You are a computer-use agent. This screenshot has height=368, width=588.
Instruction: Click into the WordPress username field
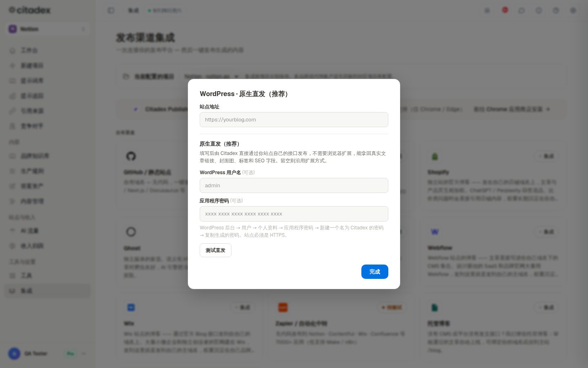pyautogui.click(x=294, y=185)
